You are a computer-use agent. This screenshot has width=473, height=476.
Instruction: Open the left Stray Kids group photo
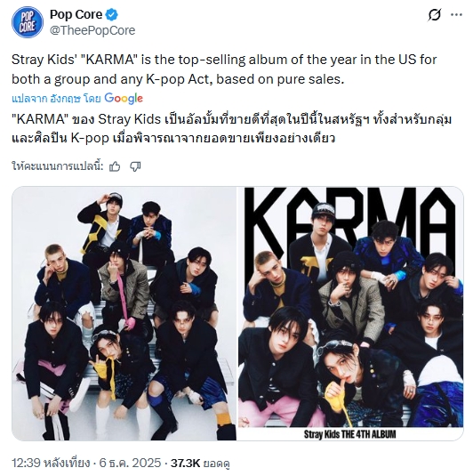click(x=124, y=313)
